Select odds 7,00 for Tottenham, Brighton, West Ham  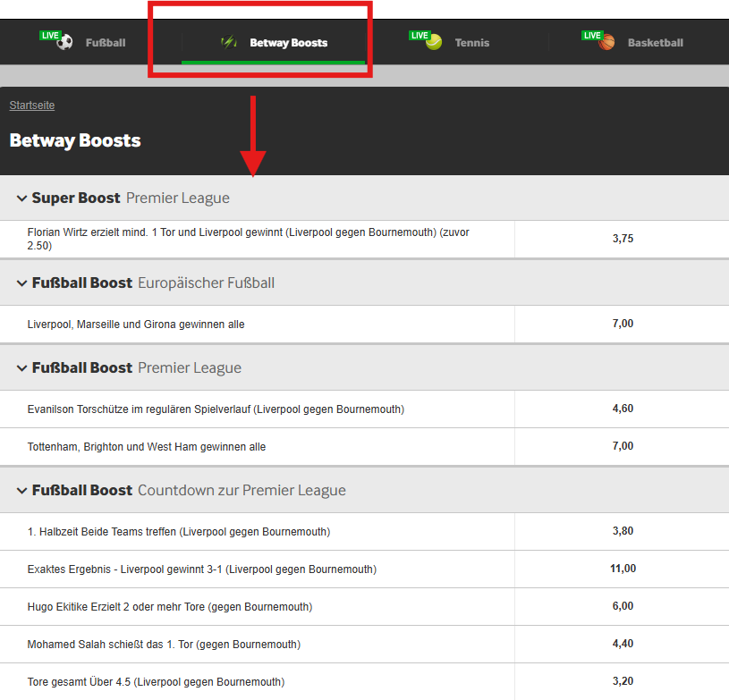(622, 446)
